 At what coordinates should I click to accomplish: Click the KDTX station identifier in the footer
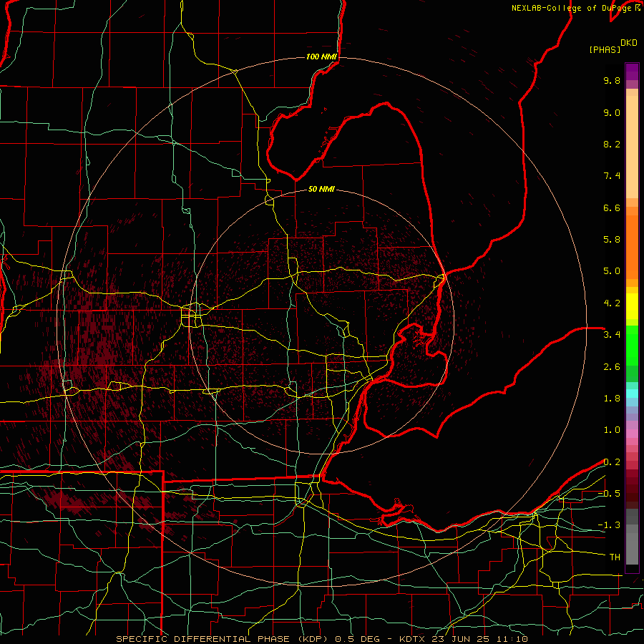point(413,639)
